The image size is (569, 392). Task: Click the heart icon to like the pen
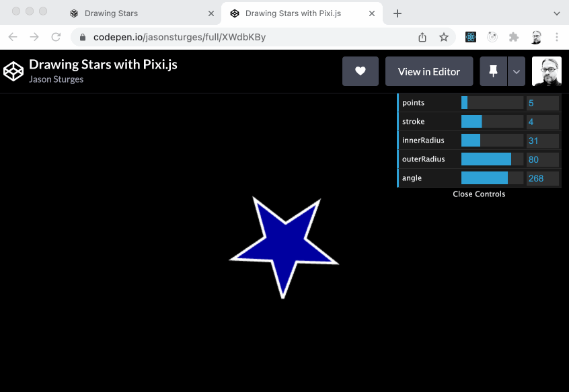click(x=361, y=71)
